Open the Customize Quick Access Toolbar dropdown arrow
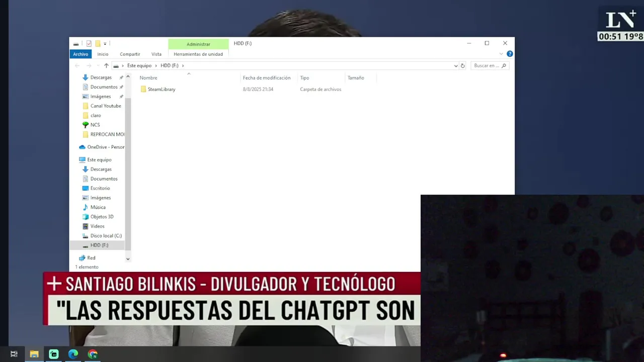 coord(105,44)
